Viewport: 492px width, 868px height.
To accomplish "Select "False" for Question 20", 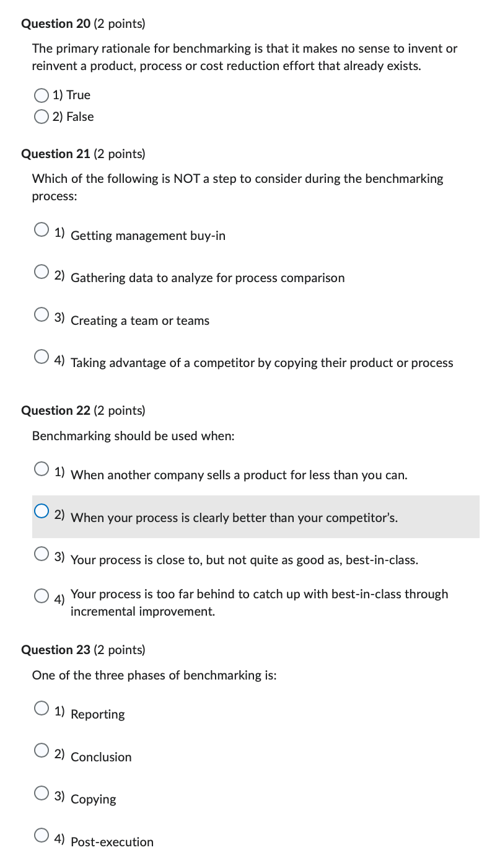I will coord(42,117).
